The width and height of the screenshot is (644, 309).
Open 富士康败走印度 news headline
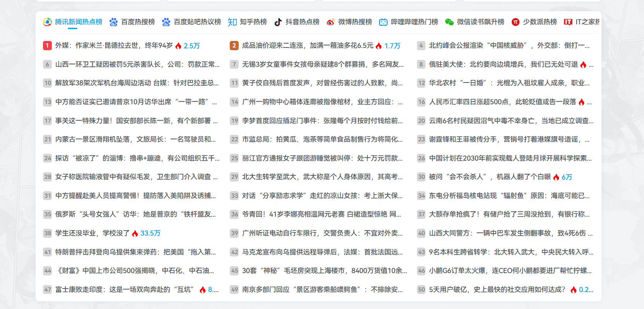click(124, 290)
